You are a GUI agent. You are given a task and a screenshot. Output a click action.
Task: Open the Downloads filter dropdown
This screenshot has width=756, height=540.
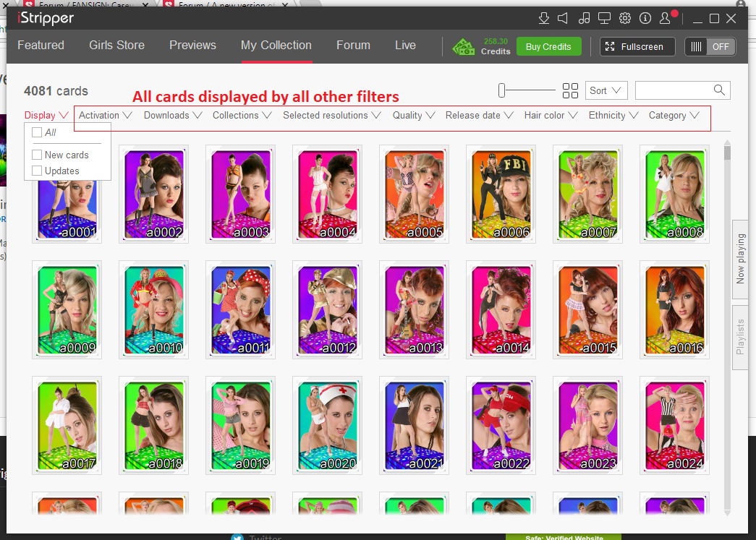173,116
